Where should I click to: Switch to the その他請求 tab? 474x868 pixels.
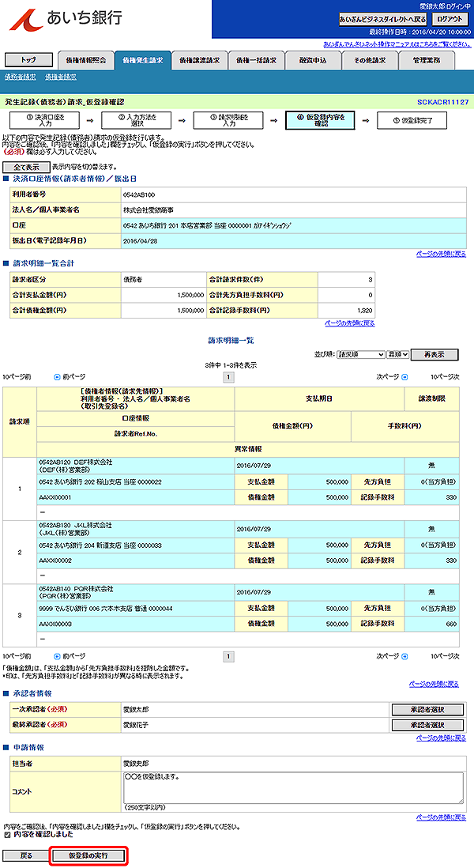pos(370,60)
